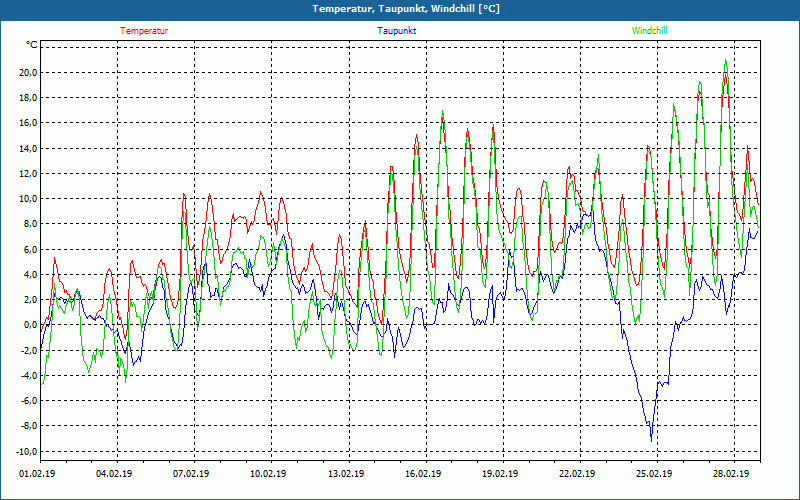The image size is (800, 500).
Task: Click the 20,0 y-axis value
Action: 28,72
